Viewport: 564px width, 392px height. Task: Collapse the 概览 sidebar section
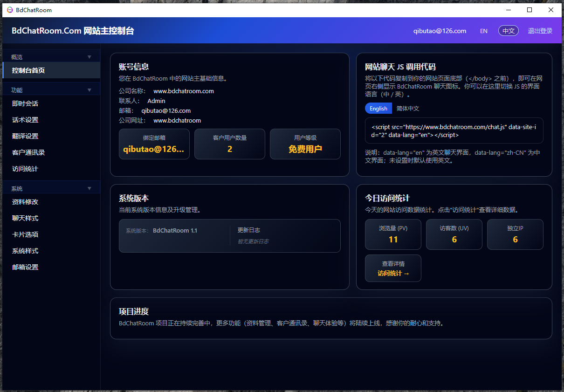tap(89, 56)
